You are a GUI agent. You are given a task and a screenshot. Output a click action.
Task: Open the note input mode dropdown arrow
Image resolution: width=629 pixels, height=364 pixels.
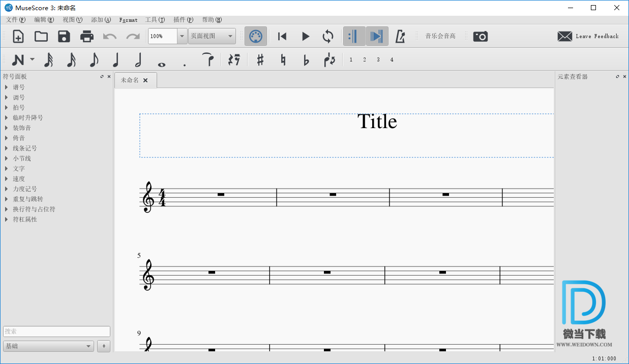coord(32,59)
